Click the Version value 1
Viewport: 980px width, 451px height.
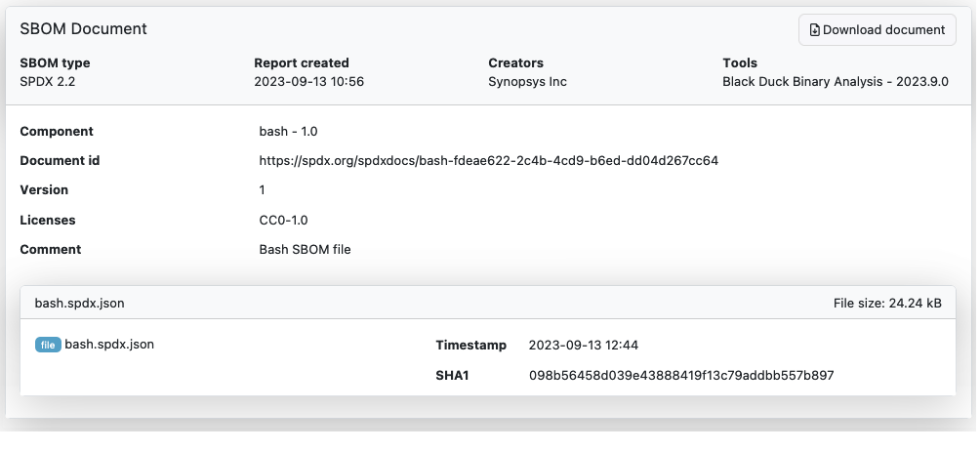(262, 190)
